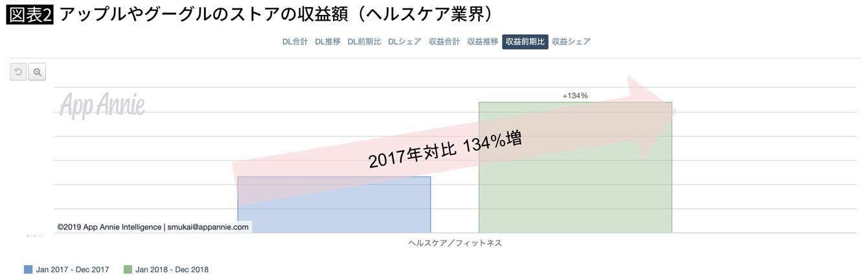Image resolution: width=868 pixels, height=280 pixels.
Task: Open the DLシェア tab
Action: pos(405,41)
